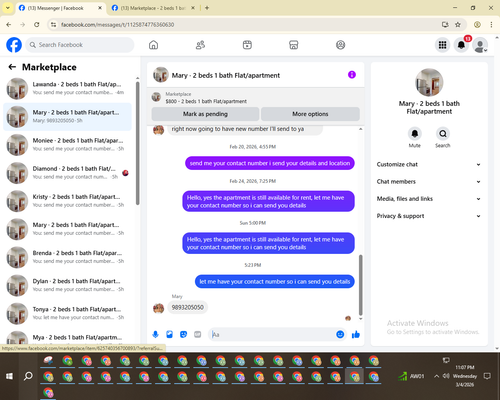Open the account profile avatar menu
The height and width of the screenshot is (400, 500).
[480, 45]
